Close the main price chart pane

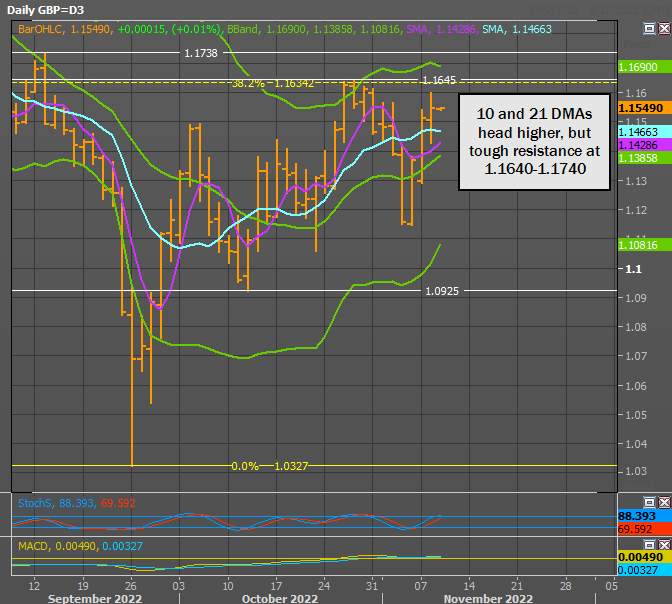tap(664, 29)
